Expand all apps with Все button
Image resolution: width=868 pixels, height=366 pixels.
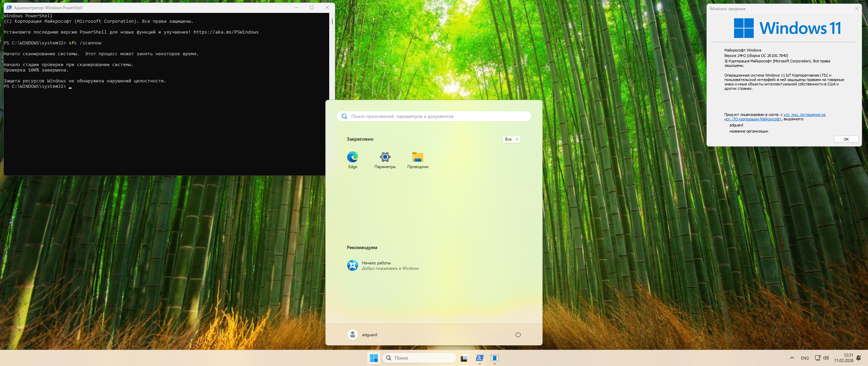coord(511,139)
